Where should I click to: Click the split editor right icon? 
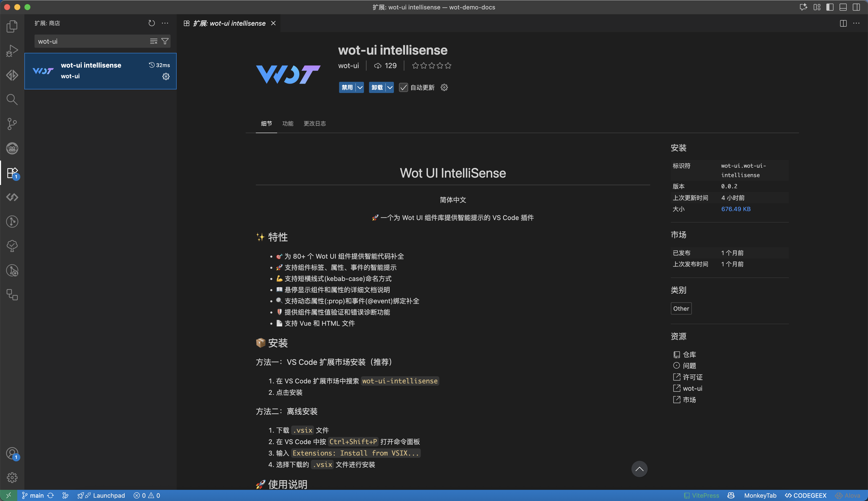coord(843,23)
